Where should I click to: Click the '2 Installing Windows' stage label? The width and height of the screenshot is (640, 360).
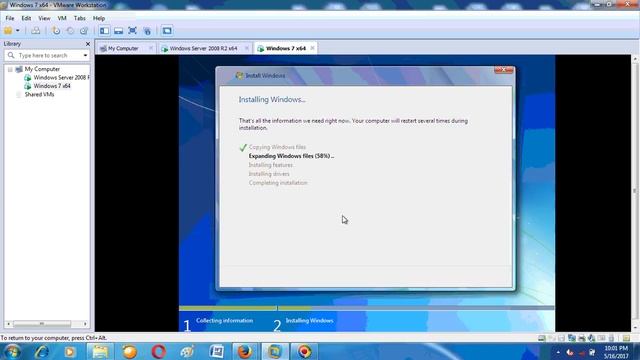304,324
